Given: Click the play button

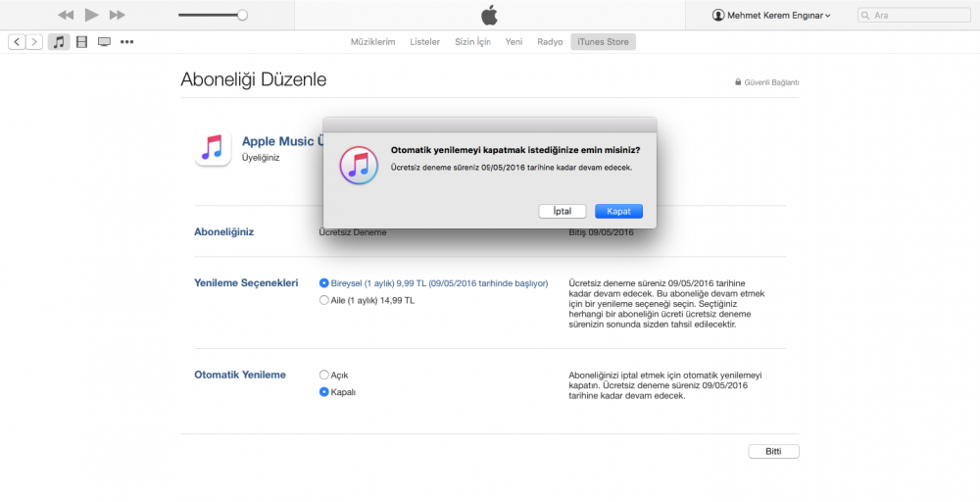Looking at the screenshot, I should click(x=92, y=15).
